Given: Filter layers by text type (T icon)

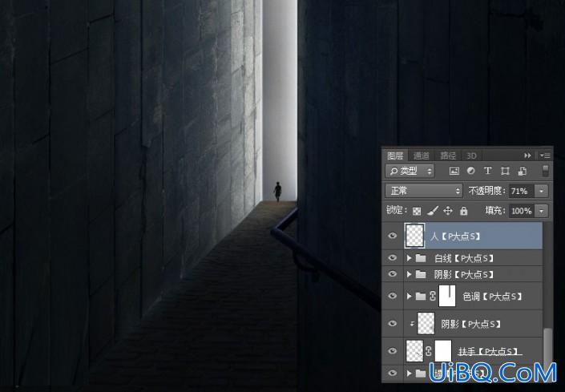Looking at the screenshot, I should [x=487, y=171].
